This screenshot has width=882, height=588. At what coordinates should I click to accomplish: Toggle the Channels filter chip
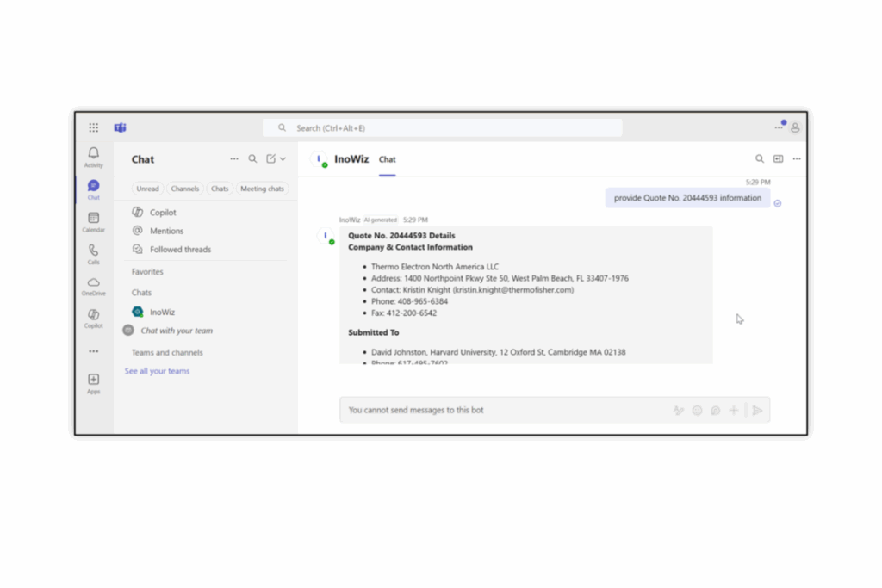(184, 189)
